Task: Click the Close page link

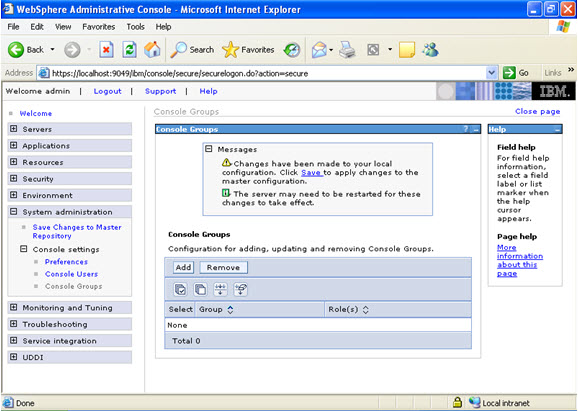Action: [537, 111]
